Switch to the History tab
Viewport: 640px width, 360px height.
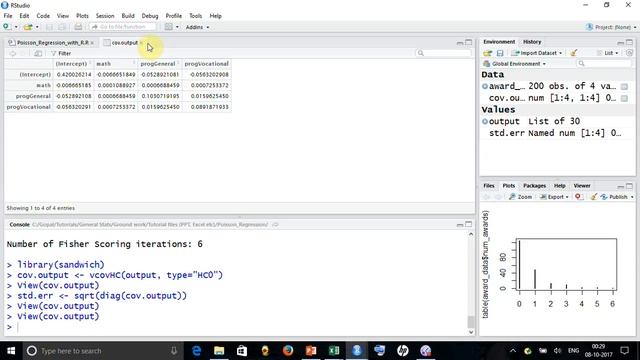[x=532, y=42]
